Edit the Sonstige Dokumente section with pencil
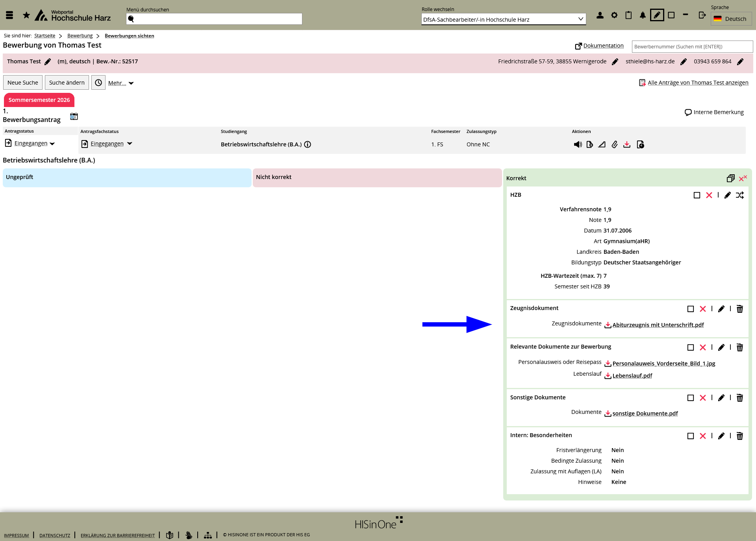 [x=721, y=398]
